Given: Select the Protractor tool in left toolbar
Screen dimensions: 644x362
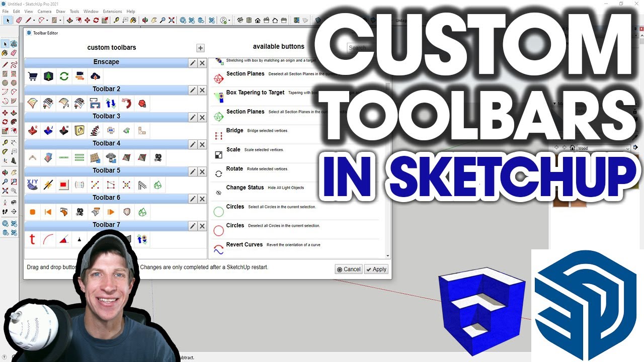Looking at the screenshot, I should point(5,151).
